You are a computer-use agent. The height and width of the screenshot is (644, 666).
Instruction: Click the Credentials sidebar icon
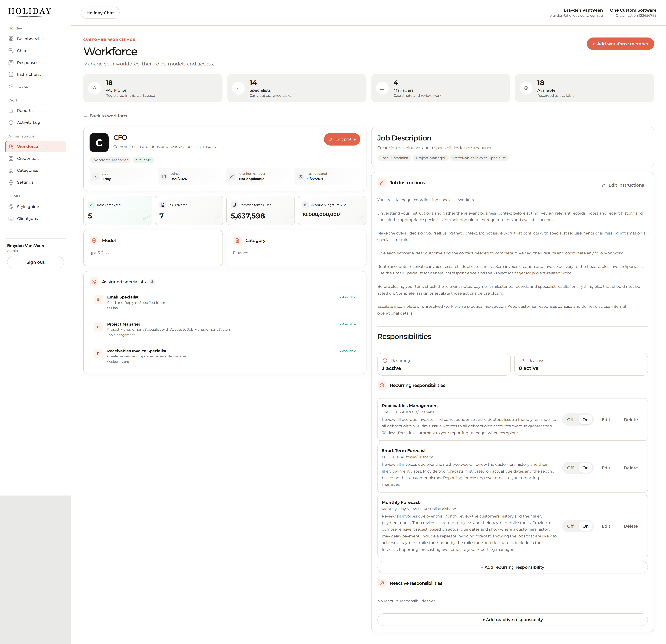[11, 158]
